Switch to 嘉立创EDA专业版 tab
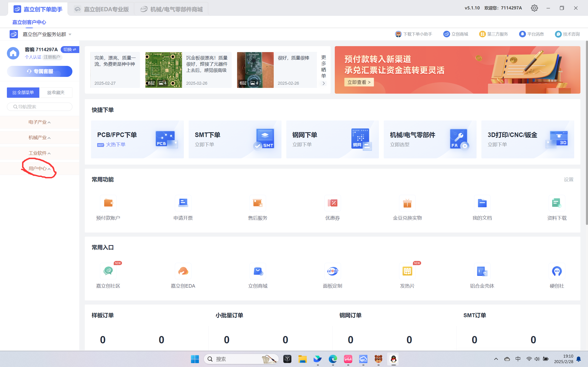The width and height of the screenshot is (588, 367). pos(101,9)
